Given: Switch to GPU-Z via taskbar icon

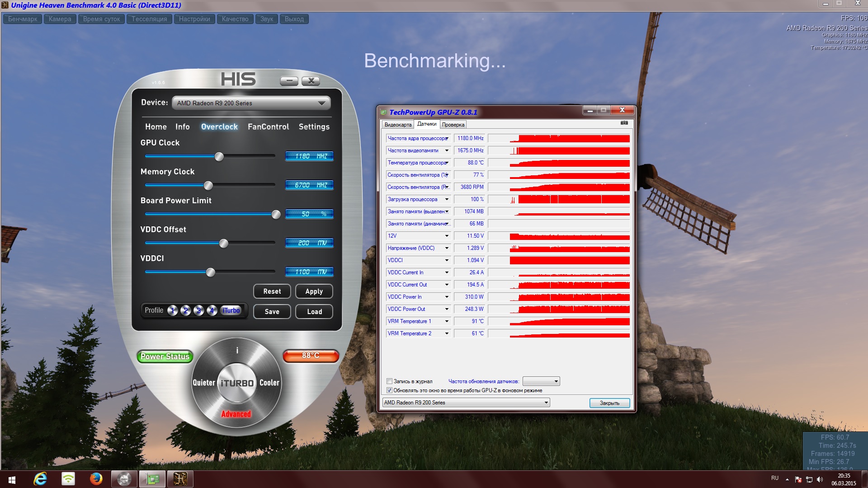Looking at the screenshot, I should (152, 479).
